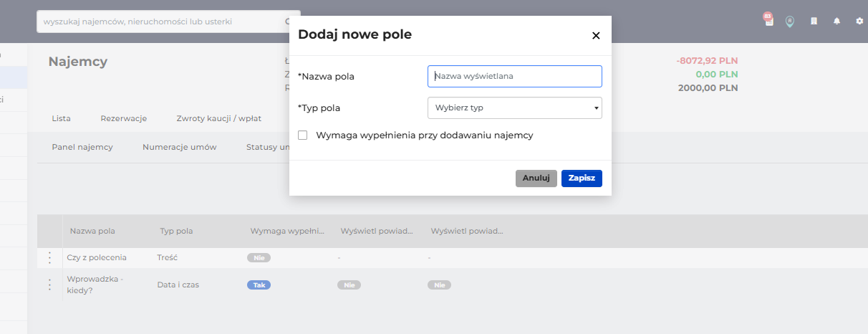868x334 pixels.
Task: Click the -8072,92 PLN balance value
Action: pos(707,60)
